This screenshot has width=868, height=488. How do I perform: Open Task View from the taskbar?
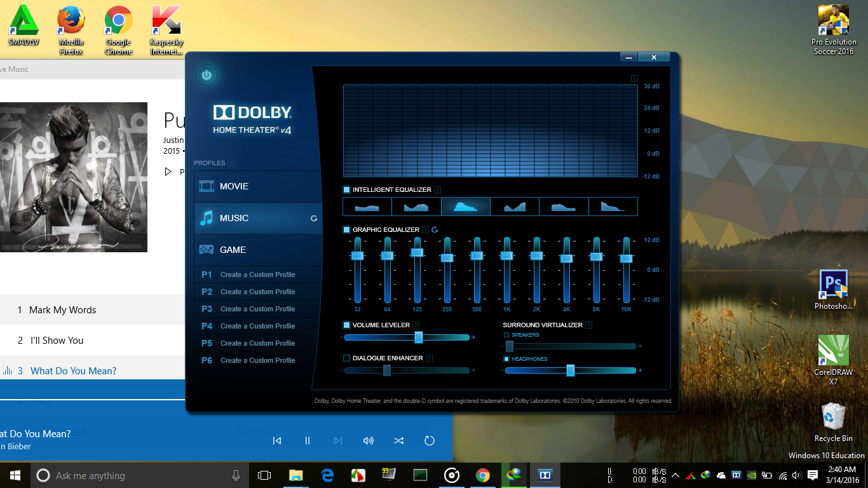(264, 475)
